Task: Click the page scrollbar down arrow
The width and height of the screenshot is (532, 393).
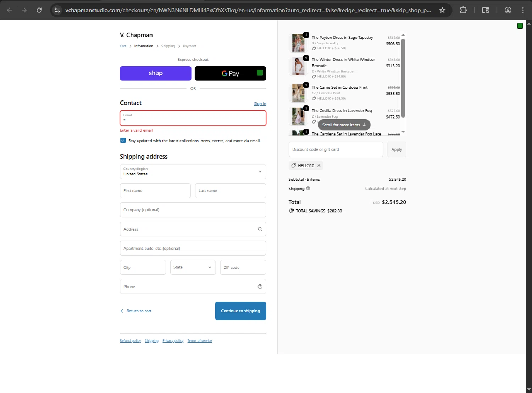Action: tap(529, 389)
